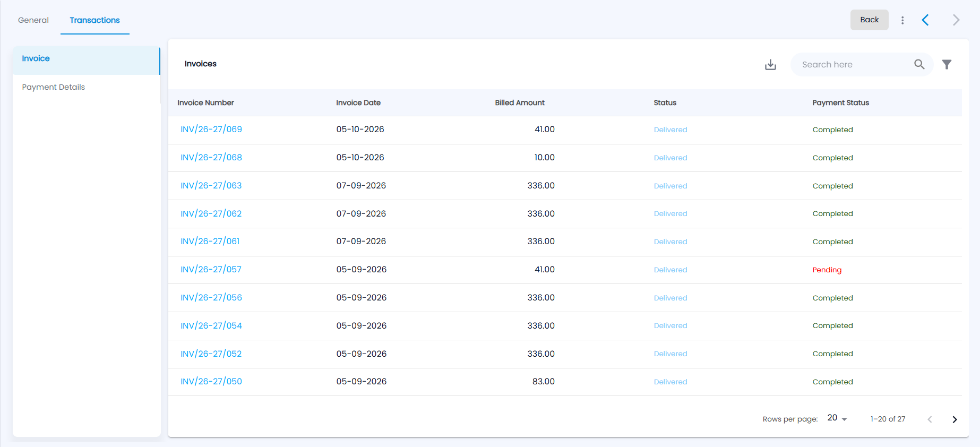980x447 pixels.
Task: Open the three-dot more options menu
Action: click(x=902, y=20)
